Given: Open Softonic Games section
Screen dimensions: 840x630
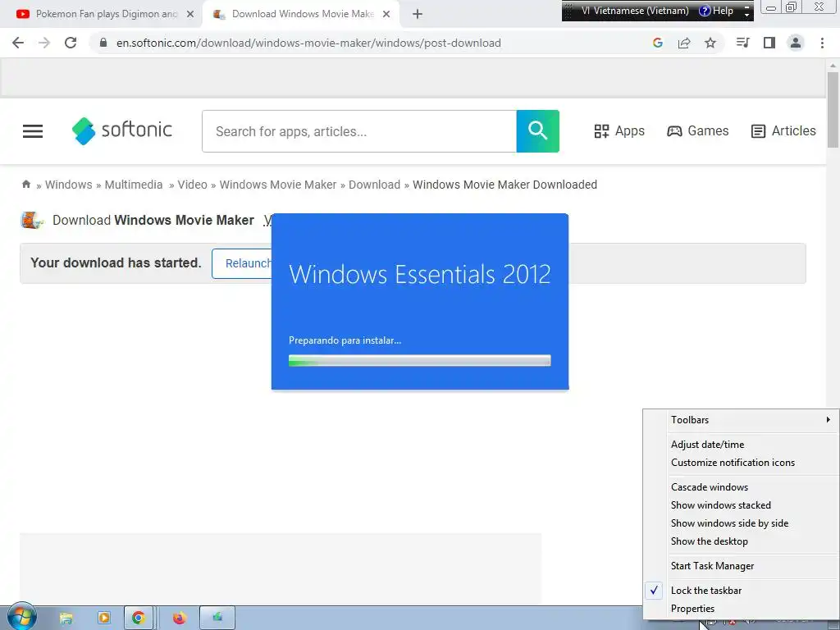Looking at the screenshot, I should pos(697,130).
